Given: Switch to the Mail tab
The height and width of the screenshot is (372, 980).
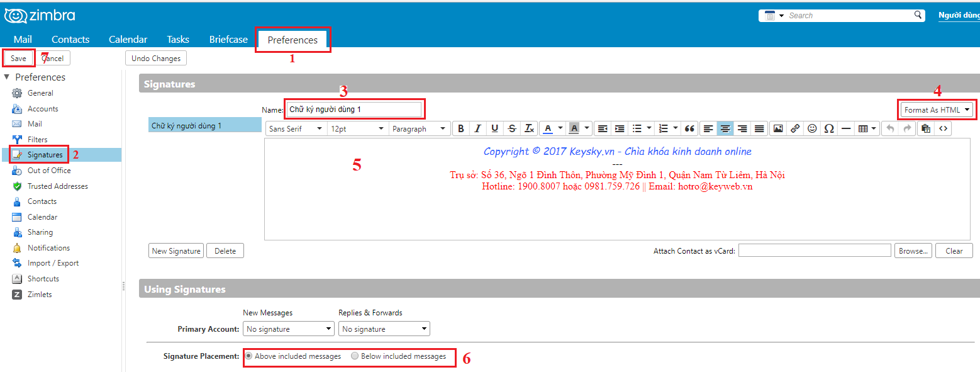Looking at the screenshot, I should pyautogui.click(x=23, y=39).
